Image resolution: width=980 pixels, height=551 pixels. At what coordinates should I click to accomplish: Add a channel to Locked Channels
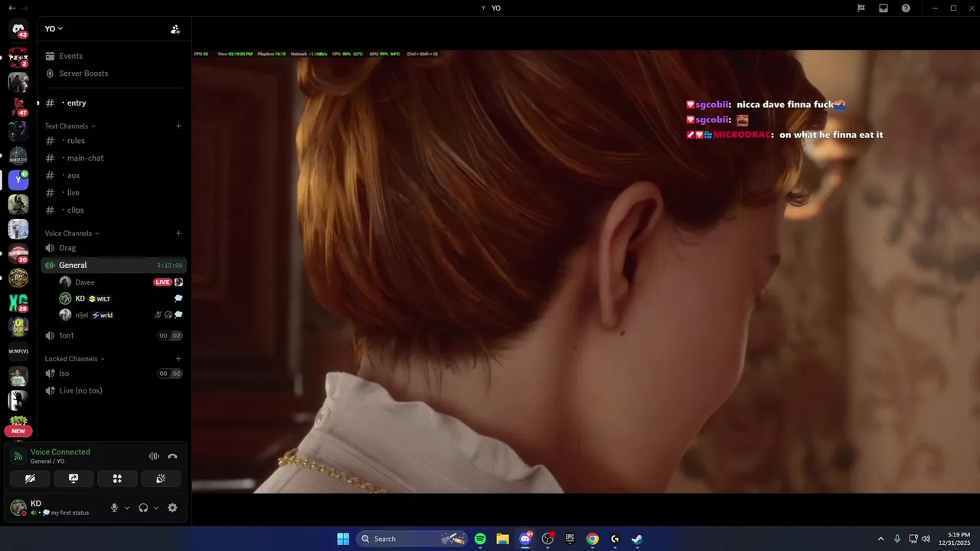tap(178, 359)
